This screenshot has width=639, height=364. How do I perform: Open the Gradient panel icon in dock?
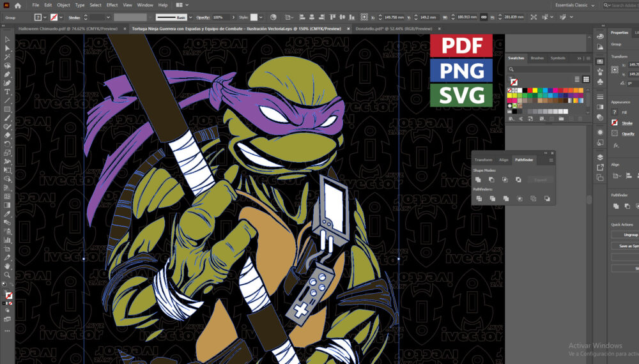pos(600,107)
